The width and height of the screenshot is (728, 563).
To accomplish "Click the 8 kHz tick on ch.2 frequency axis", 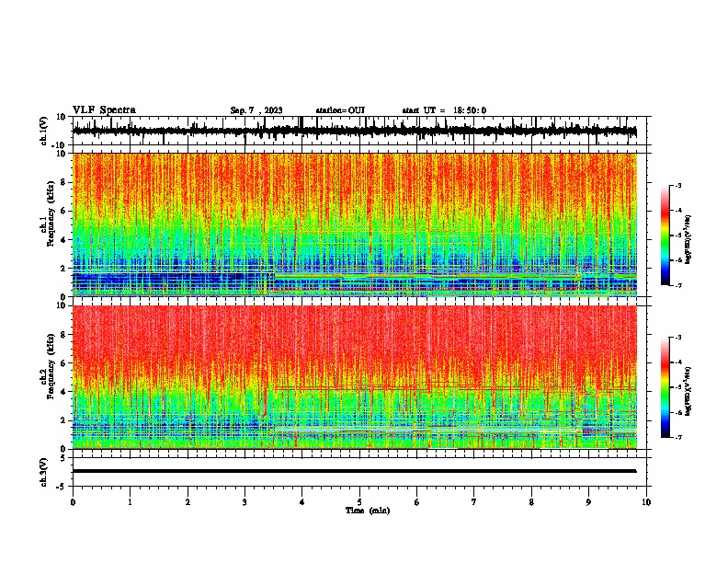I will point(63,335).
